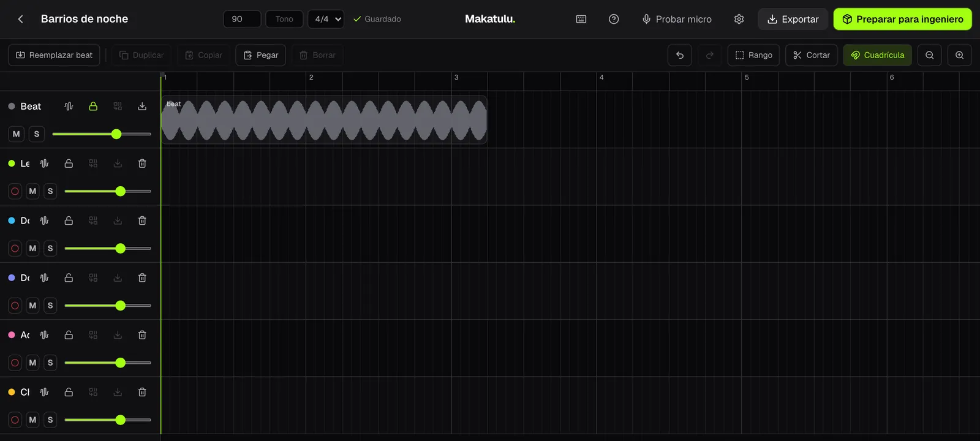Viewport: 980px width, 441px height.
Task: Click bar 3 on the timeline ruler
Action: pyautogui.click(x=456, y=77)
